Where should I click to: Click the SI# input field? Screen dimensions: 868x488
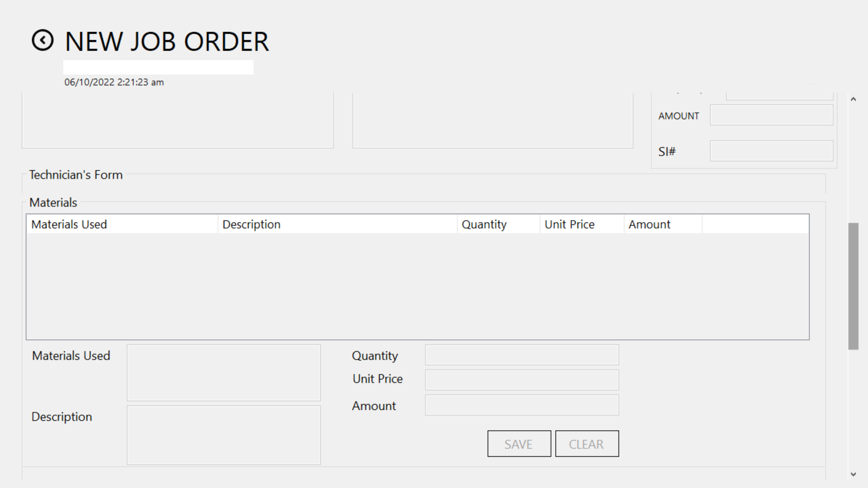click(771, 151)
